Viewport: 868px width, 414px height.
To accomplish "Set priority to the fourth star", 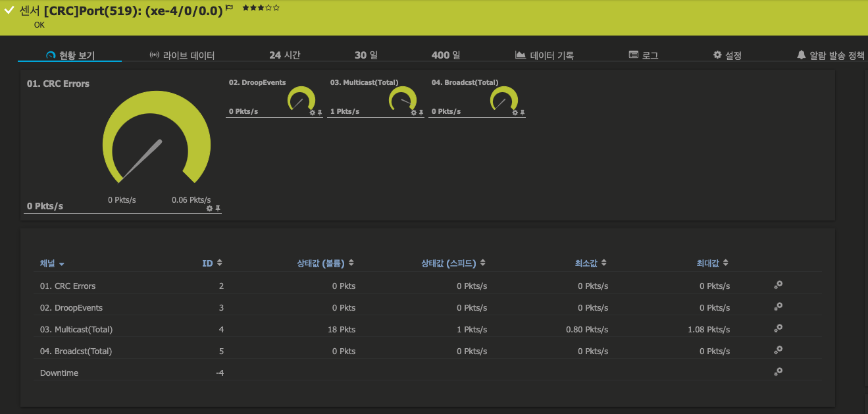I will pos(268,8).
